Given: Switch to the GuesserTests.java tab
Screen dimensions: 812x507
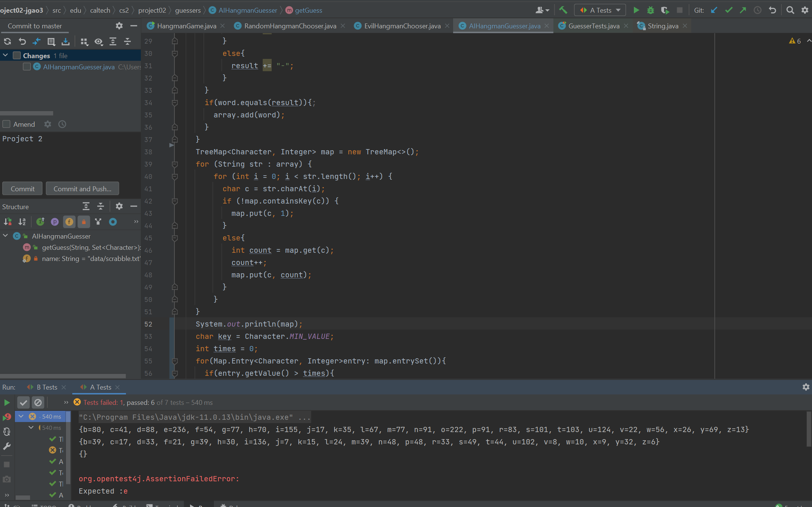Looking at the screenshot, I should pos(593,26).
